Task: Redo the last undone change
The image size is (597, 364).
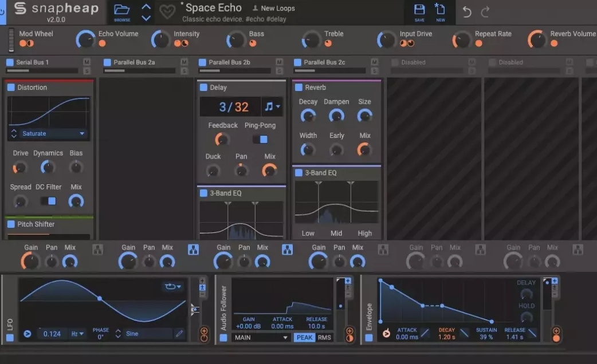Action: 485,12
